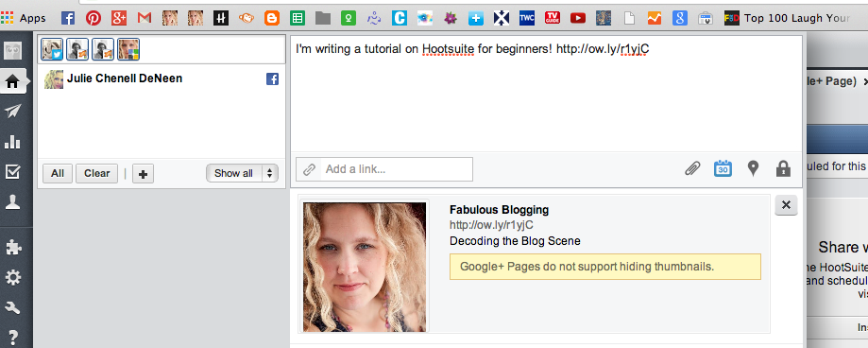Click the Fabulous Blogging preview title
Screen dimensions: 868x348
pyautogui.click(x=500, y=210)
